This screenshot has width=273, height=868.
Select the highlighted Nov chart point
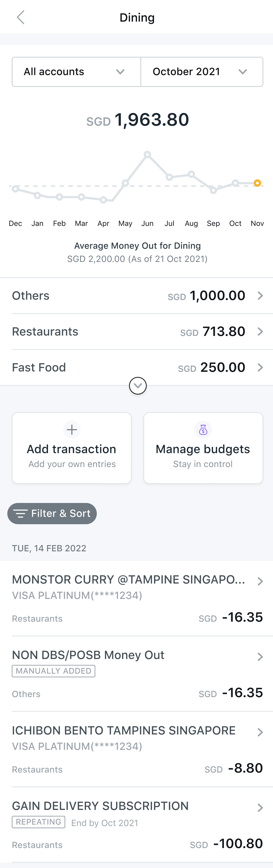(x=257, y=183)
